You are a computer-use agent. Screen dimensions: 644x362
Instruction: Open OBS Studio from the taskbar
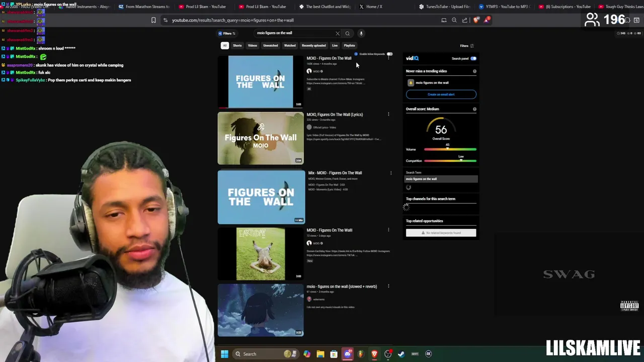click(x=388, y=354)
